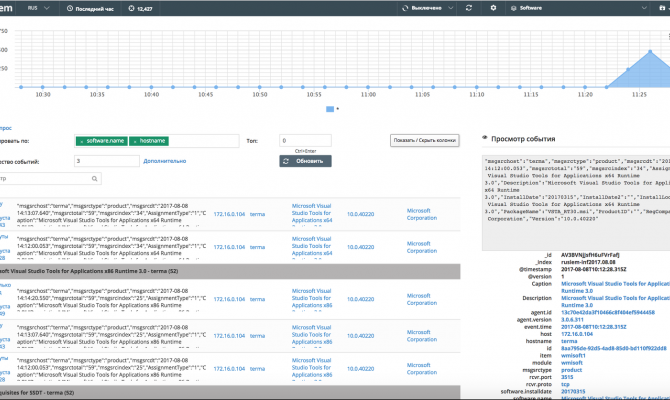Click the 'Топ' input field
The height and width of the screenshot is (400, 670).
point(305,141)
